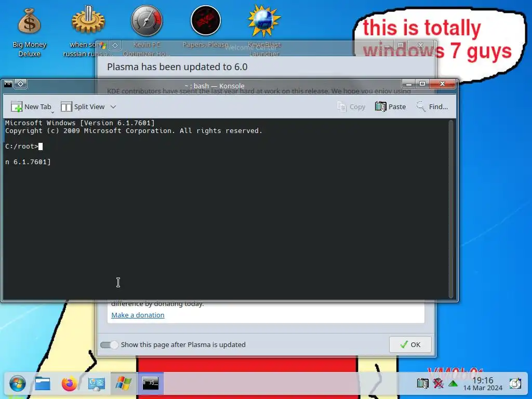Click 'Plasma has been updated to 6.0' heading
The image size is (532, 399).
pos(177,67)
